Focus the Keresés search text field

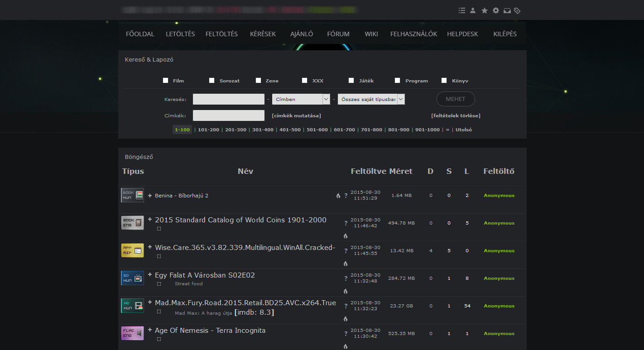coord(229,99)
